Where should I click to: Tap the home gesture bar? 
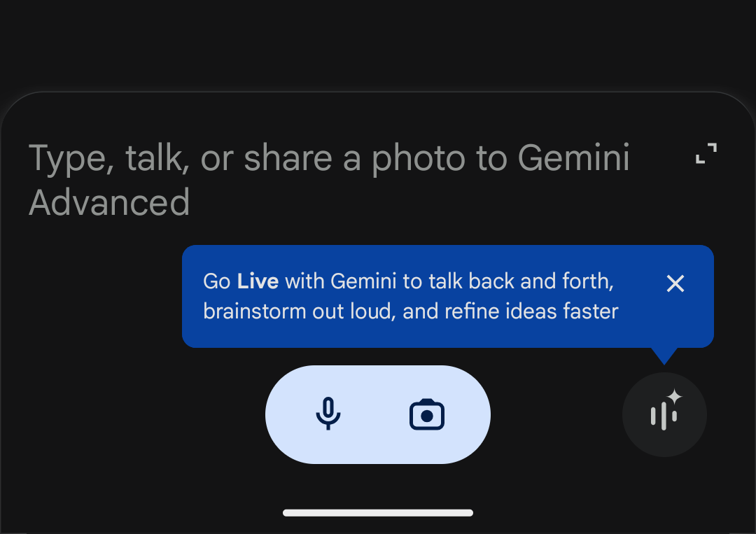click(378, 513)
